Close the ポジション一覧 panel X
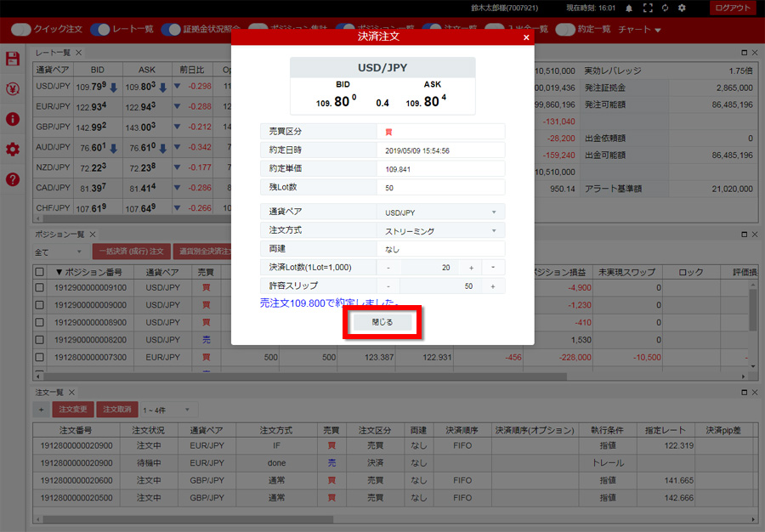Screen dimensions: 765x532 (93, 235)
